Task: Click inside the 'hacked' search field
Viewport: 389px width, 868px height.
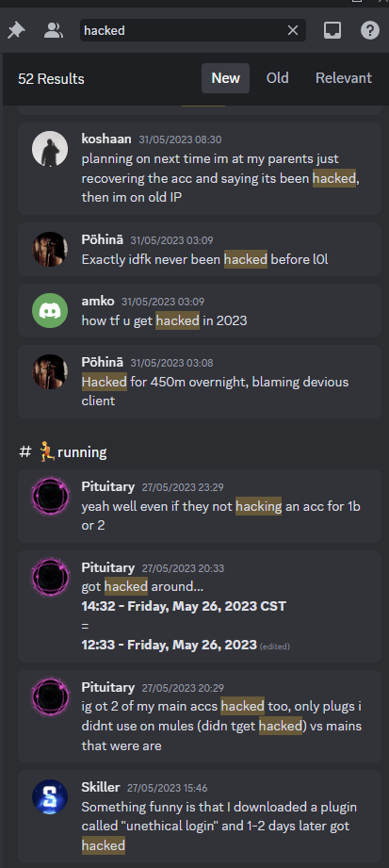Action: point(183,30)
